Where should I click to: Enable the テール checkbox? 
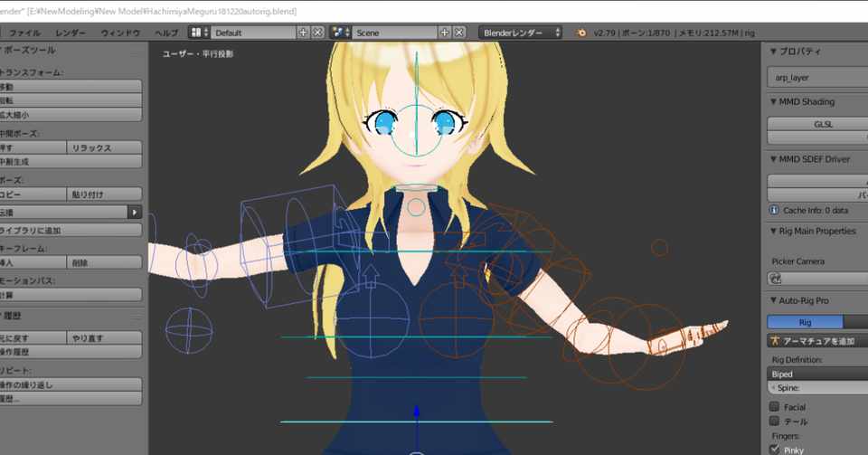click(x=775, y=422)
